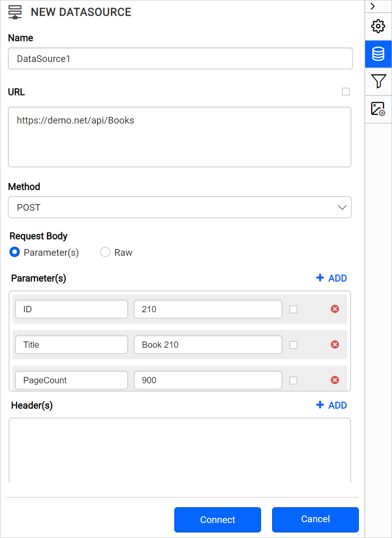Screen dimensions: 392x538
Task: Select the Parameter(s) request body option
Action: (x=15, y=252)
